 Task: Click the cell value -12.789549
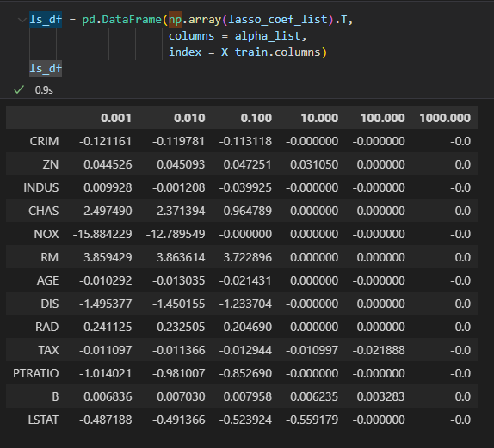pos(176,234)
